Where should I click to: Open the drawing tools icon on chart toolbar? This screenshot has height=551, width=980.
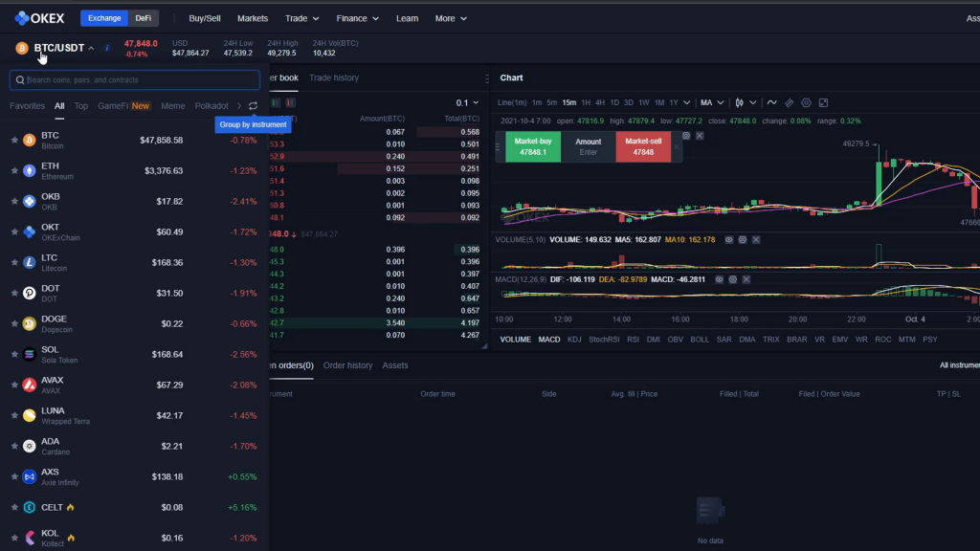point(791,101)
